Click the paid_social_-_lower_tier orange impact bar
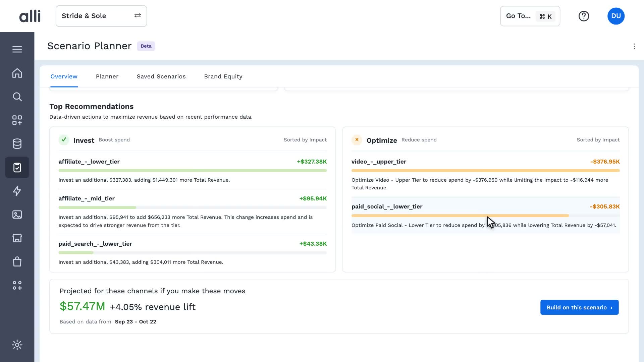This screenshot has height=362, width=644. (x=460, y=216)
